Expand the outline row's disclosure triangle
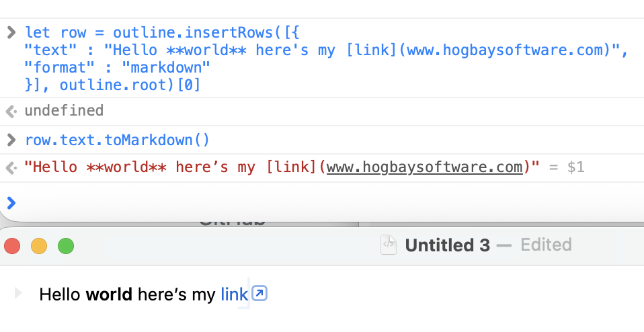Image resolution: width=644 pixels, height=332 pixels. tap(18, 293)
